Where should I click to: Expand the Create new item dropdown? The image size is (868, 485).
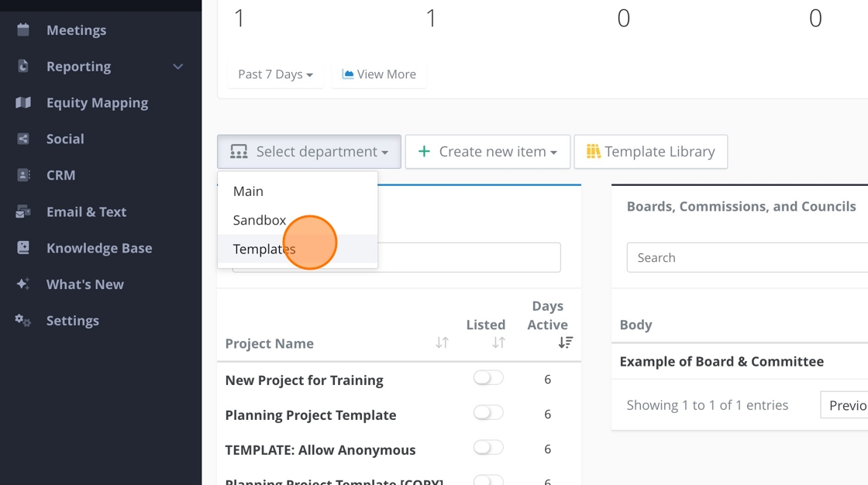(x=487, y=152)
